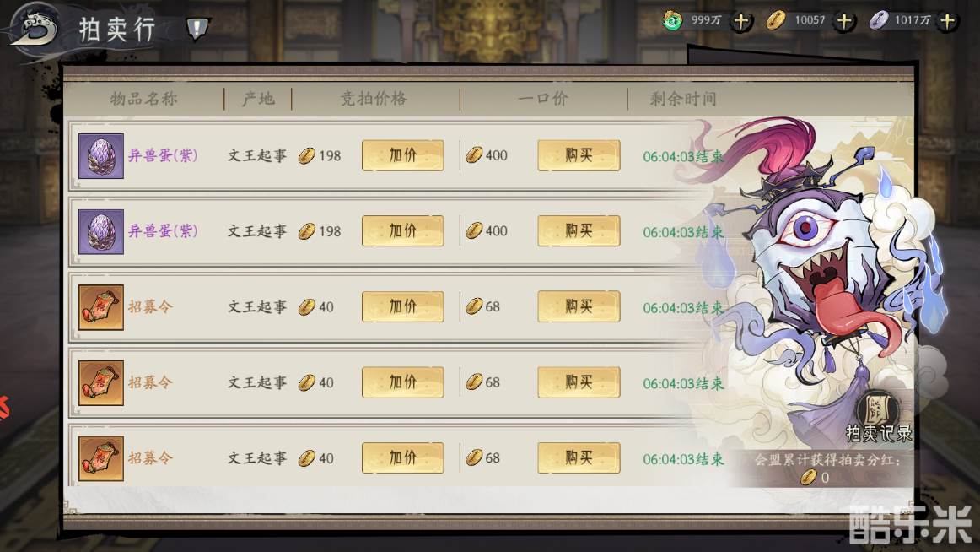Add jade currency with plus beside 999万

(741, 21)
